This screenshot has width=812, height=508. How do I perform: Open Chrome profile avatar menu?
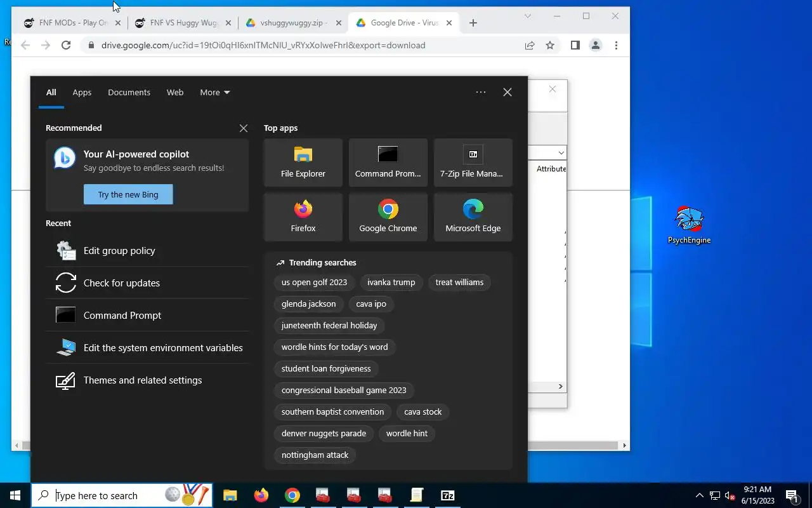pyautogui.click(x=596, y=45)
